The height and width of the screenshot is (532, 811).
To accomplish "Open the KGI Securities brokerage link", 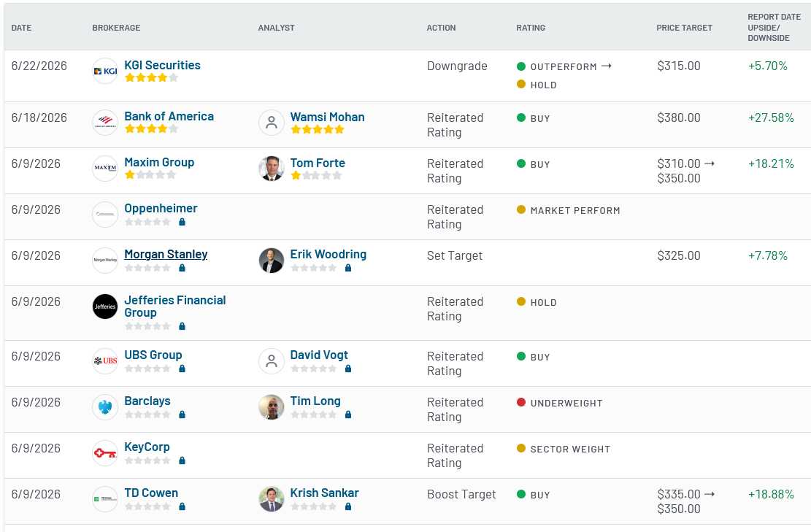I will 162,65.
